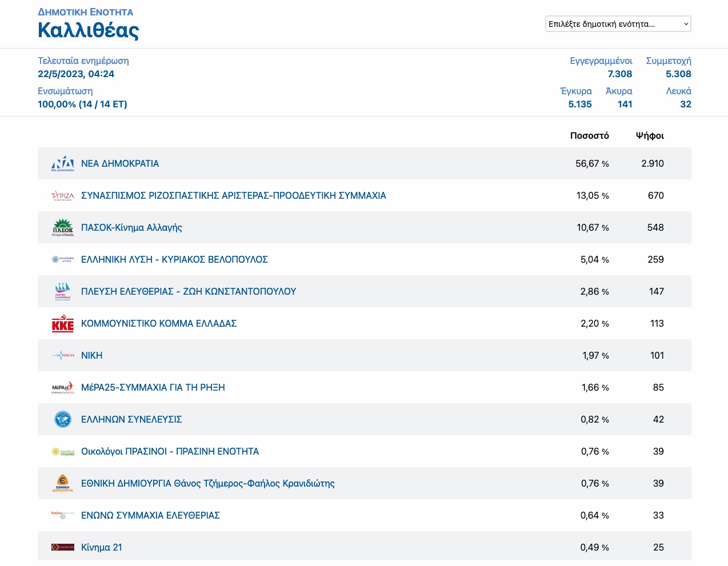728x566 pixels.
Task: Click the registered voters value 7.308
Action: (x=620, y=74)
